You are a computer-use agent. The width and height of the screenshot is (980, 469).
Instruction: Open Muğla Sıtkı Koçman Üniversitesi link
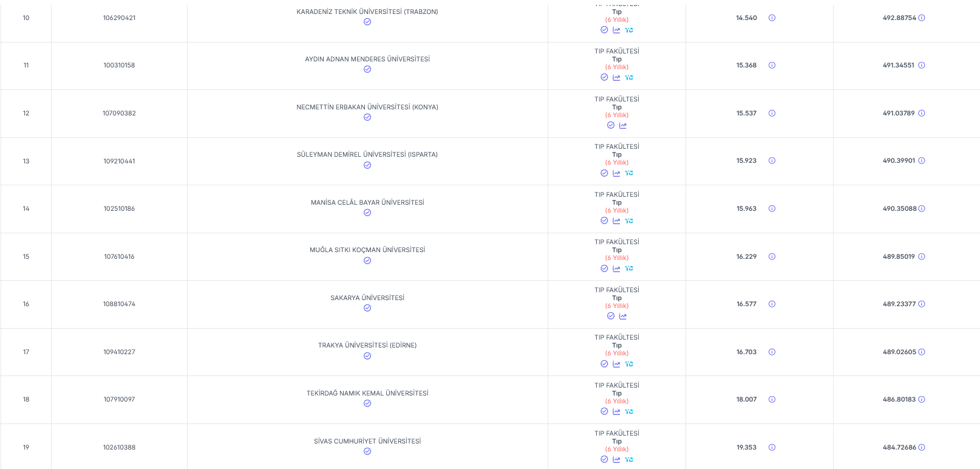click(367, 250)
